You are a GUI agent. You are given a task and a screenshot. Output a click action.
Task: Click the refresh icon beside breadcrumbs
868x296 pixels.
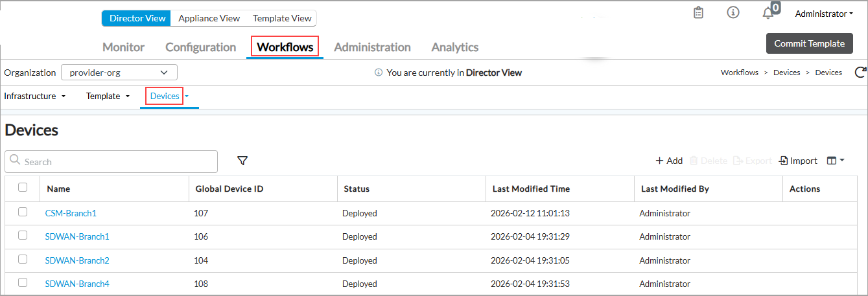click(860, 73)
